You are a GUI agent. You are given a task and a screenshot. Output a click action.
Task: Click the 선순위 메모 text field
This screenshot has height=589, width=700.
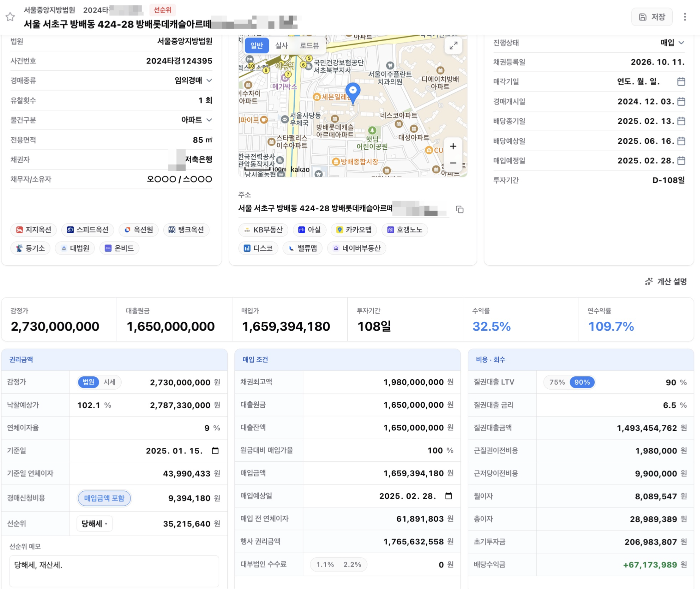(114, 571)
